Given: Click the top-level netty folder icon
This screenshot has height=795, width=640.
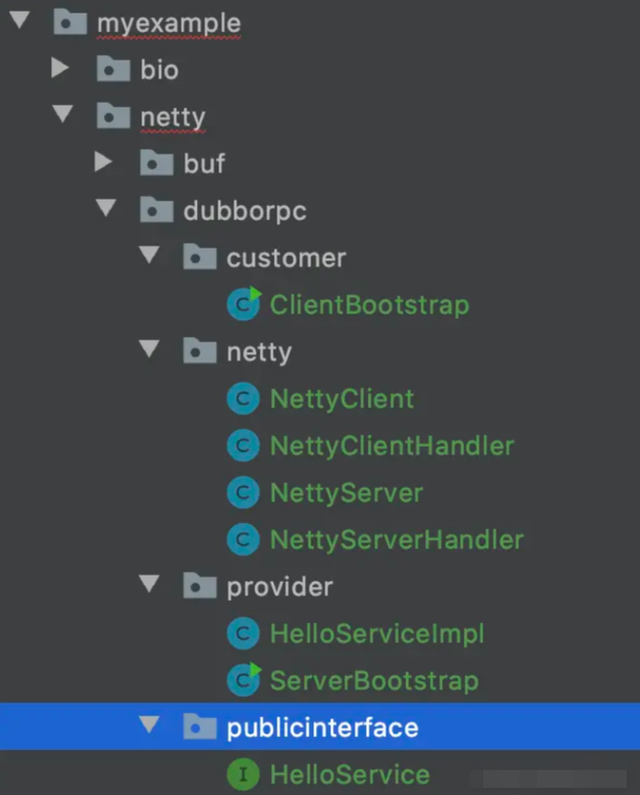Looking at the screenshot, I should tap(114, 116).
